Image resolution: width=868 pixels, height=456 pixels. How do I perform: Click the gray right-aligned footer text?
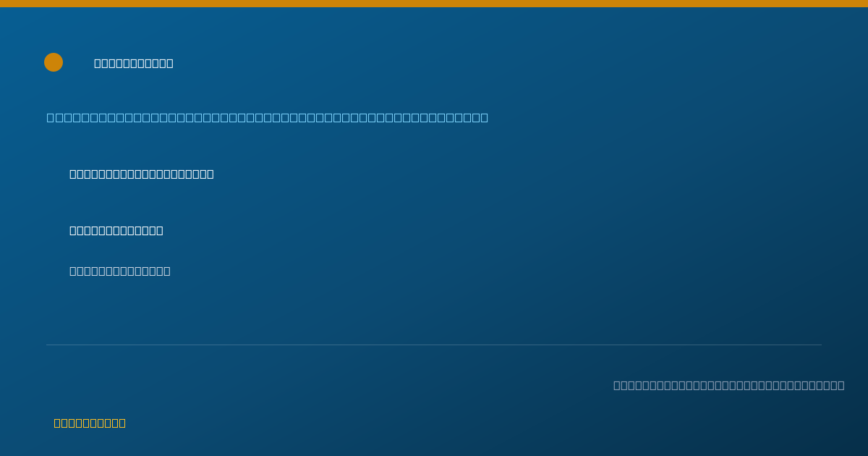(729, 385)
